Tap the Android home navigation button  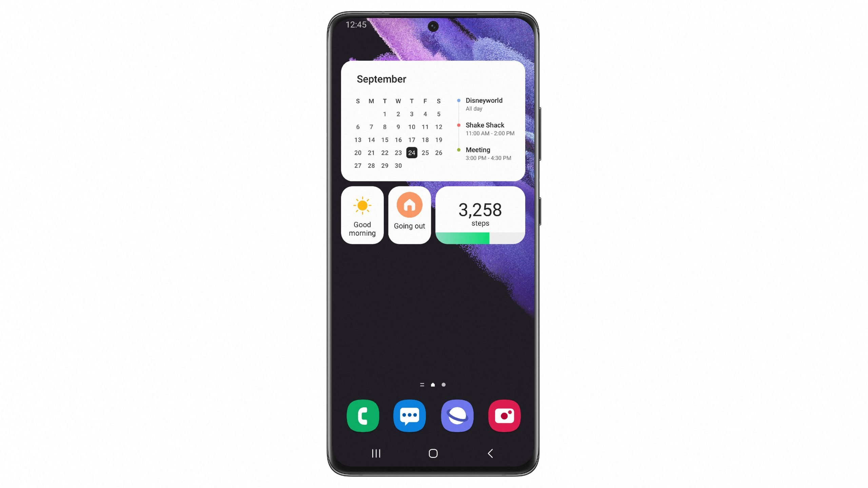click(x=433, y=453)
